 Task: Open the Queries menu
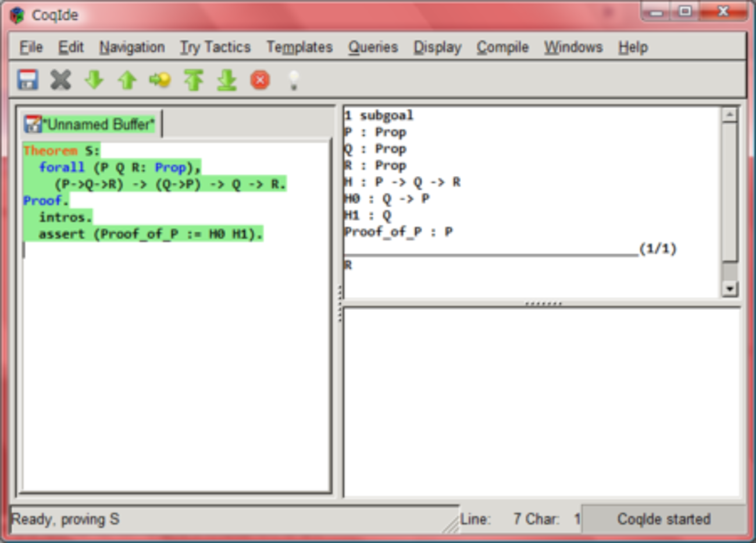tap(373, 47)
